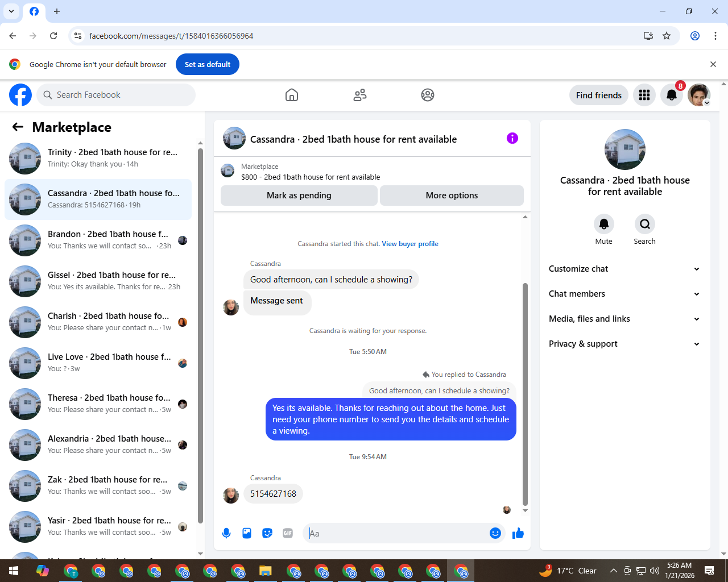Screen dimensions: 728x582
Task: Click the weather widget showing 17°C
Action: [568, 571]
